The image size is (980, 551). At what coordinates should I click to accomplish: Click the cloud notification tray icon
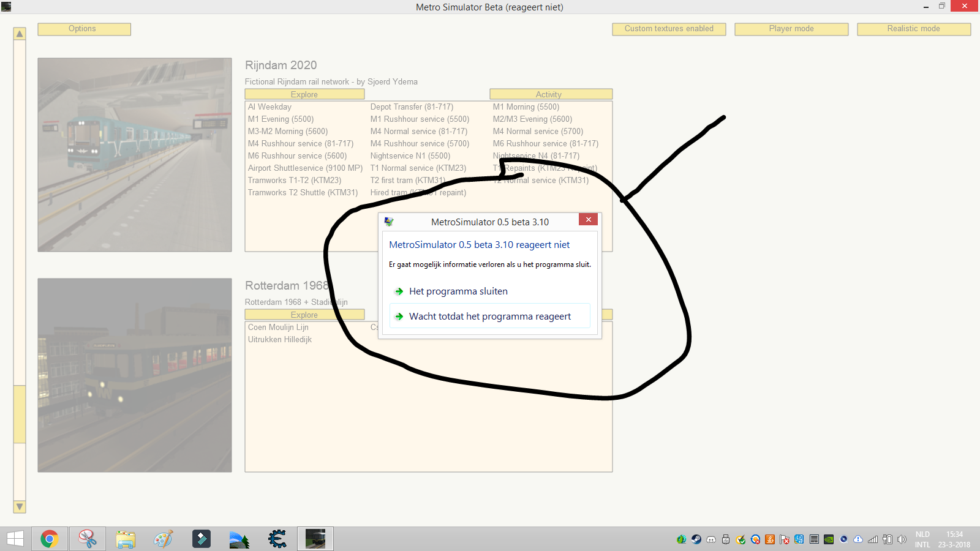coord(858,539)
